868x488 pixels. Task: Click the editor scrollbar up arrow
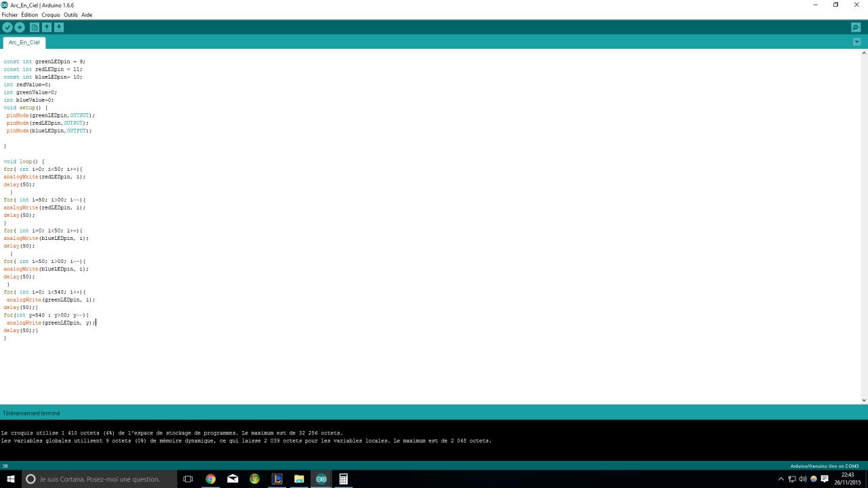coord(863,53)
